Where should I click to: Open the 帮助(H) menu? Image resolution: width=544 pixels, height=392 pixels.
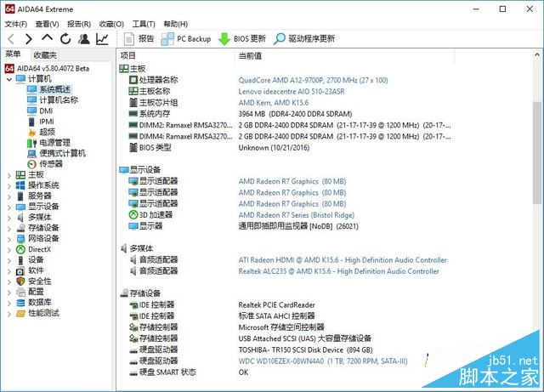[176, 24]
